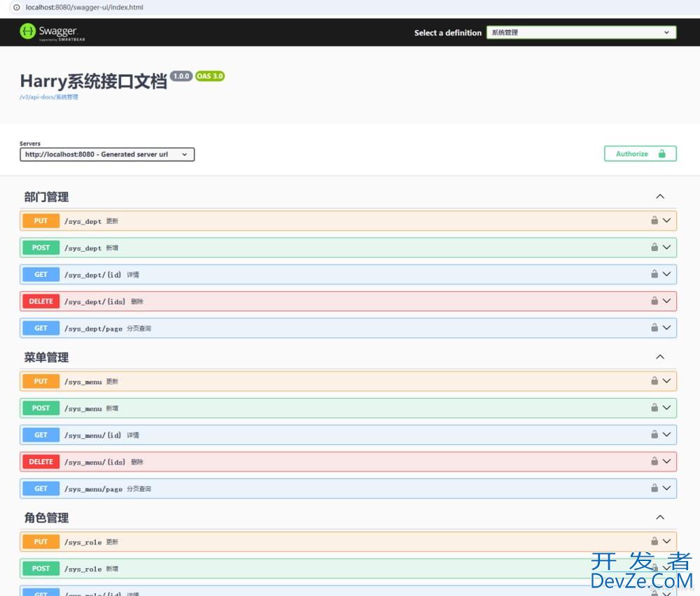Click lock icon on POST /sys_dept row
Viewport: 700px width, 596px height.
point(654,247)
